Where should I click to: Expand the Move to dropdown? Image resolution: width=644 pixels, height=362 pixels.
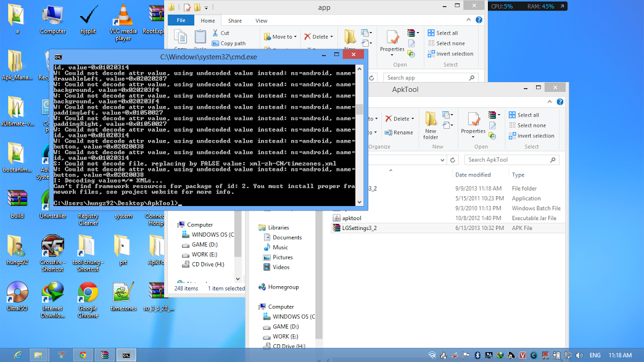[295, 37]
